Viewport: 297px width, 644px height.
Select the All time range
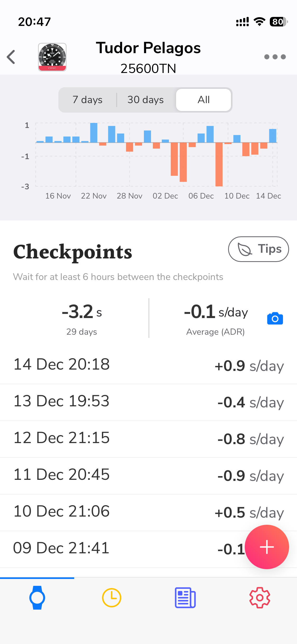[x=204, y=100]
